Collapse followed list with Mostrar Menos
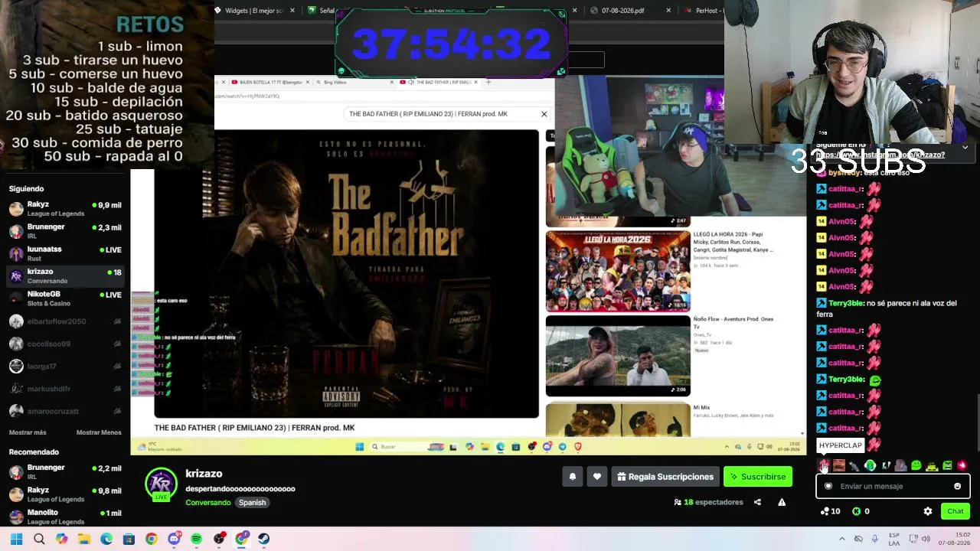Viewport: 980px width, 551px height. click(99, 432)
